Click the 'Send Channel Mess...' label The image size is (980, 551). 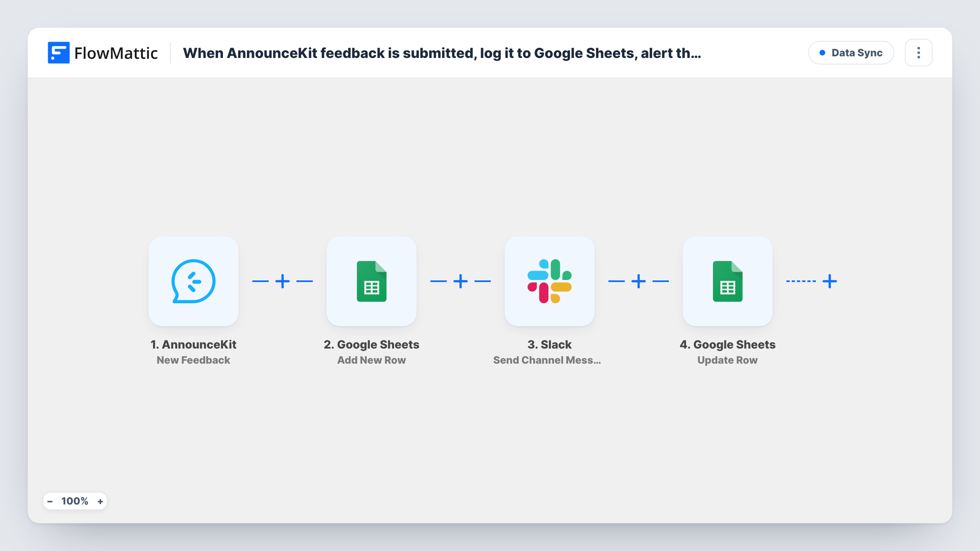click(547, 360)
